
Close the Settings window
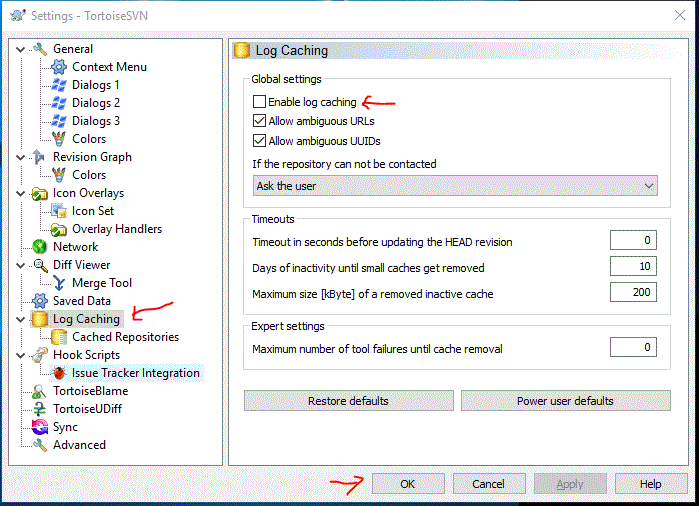pyautogui.click(x=680, y=16)
